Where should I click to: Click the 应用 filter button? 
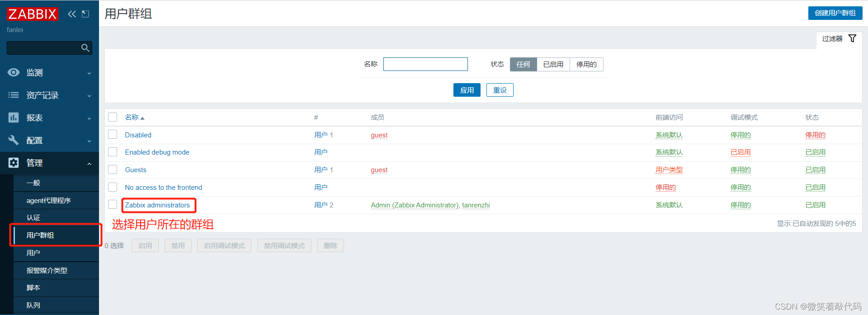(x=467, y=90)
